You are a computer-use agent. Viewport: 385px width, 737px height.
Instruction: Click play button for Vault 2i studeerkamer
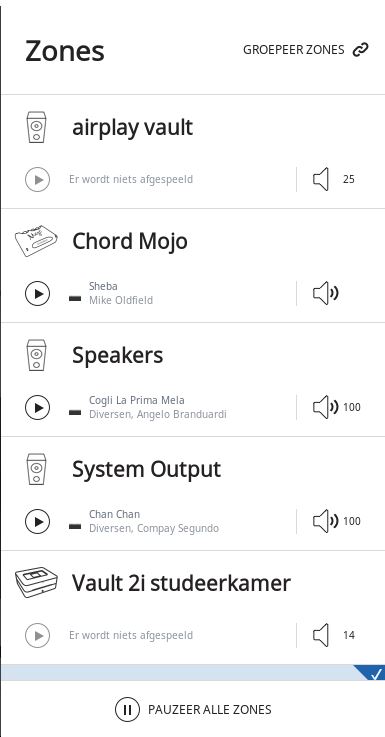[37, 635]
